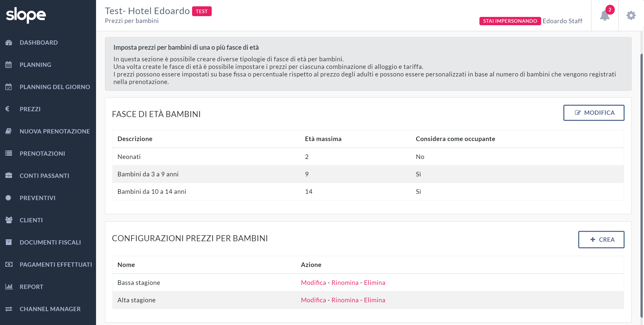Screen dimensions: 644x325
Task: Click the Pagamenti Effettuati money icon
Action: click(9, 264)
